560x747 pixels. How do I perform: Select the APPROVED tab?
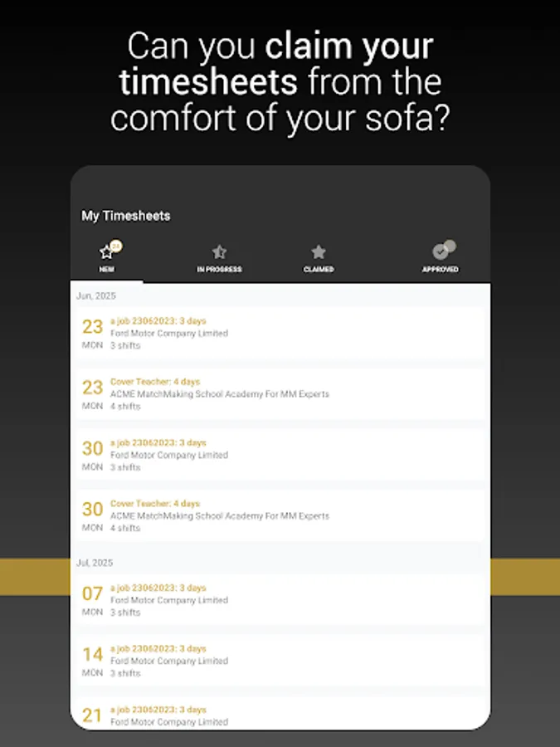[x=441, y=257]
